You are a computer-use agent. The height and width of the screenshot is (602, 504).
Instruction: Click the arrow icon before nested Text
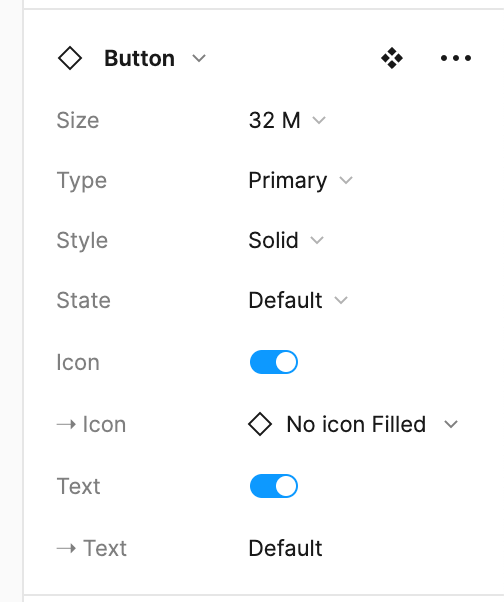[66, 548]
